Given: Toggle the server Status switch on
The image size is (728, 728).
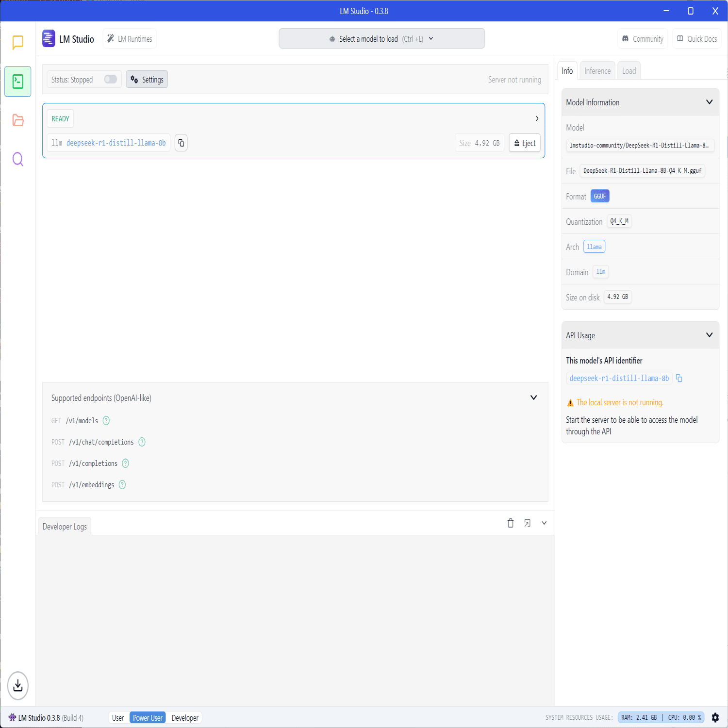Looking at the screenshot, I should 111,79.
